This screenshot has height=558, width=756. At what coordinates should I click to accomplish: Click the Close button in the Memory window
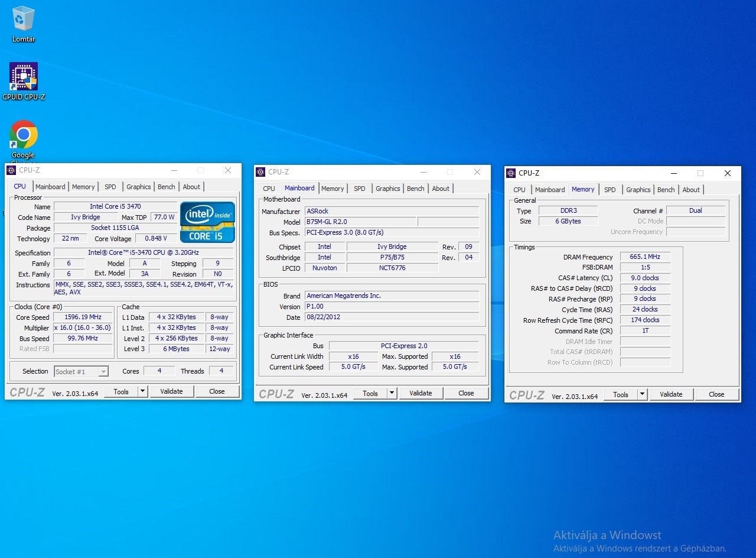pyautogui.click(x=716, y=394)
